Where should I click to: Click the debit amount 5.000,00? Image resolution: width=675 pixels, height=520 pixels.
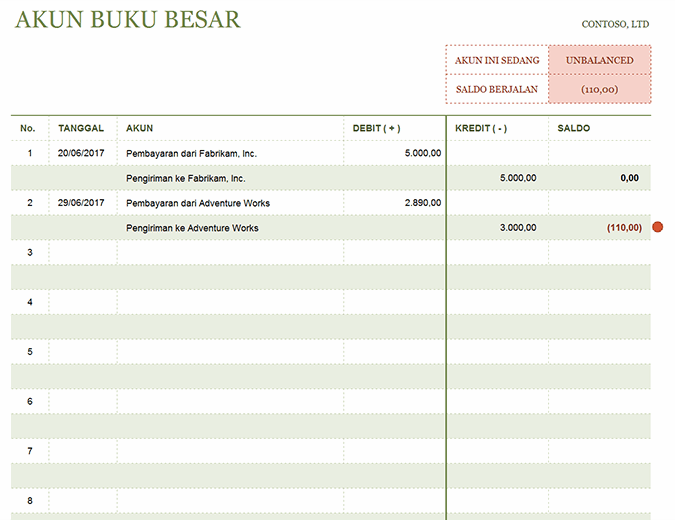click(x=423, y=153)
